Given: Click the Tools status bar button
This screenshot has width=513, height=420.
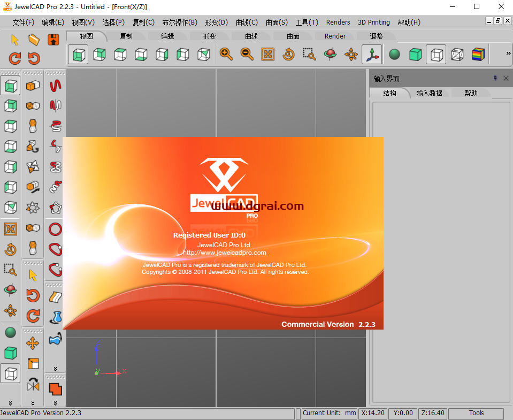Looking at the screenshot, I should (476, 413).
